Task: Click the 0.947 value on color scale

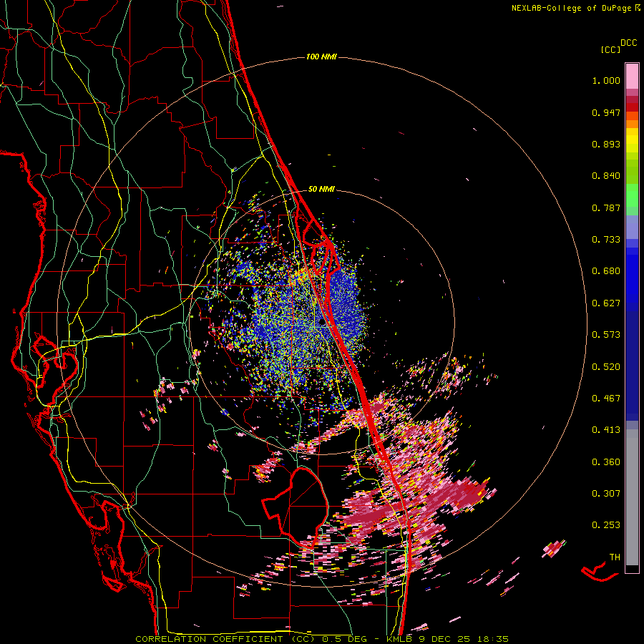Action: 606,112
